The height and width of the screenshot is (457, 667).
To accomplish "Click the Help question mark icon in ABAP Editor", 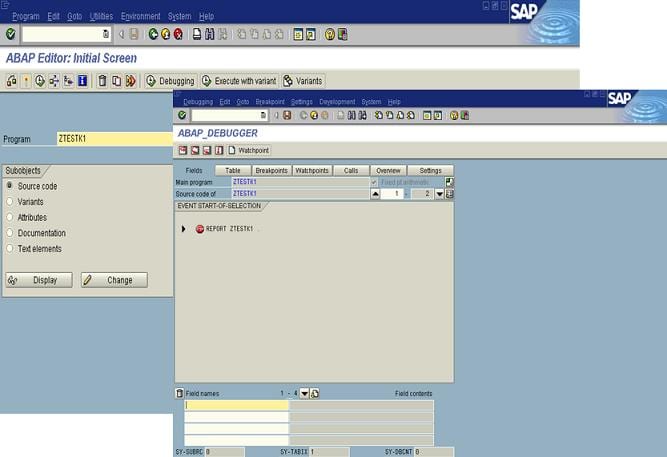I will pyautogui.click(x=330, y=34).
